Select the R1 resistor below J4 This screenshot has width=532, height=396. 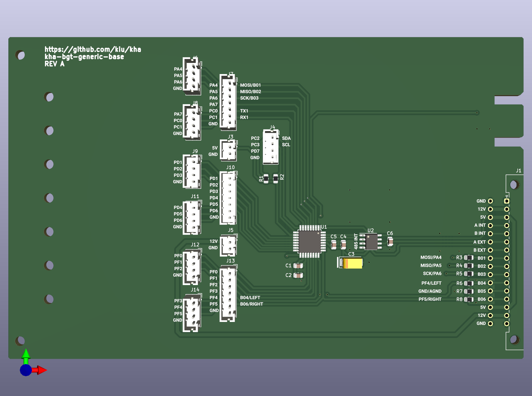coord(266,178)
